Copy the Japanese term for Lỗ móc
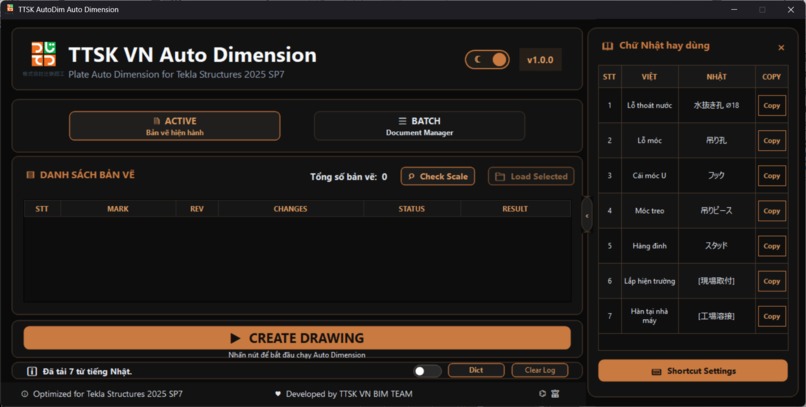The width and height of the screenshot is (806, 407). 772,140
